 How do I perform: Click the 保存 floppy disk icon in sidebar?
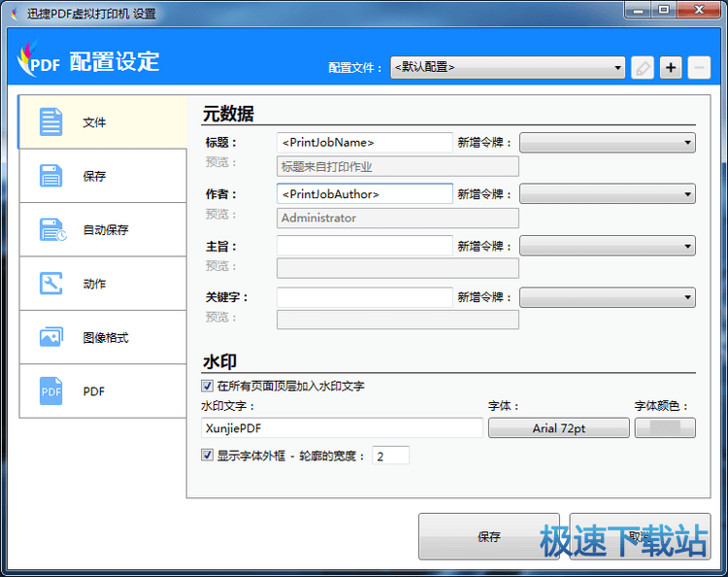pos(50,176)
